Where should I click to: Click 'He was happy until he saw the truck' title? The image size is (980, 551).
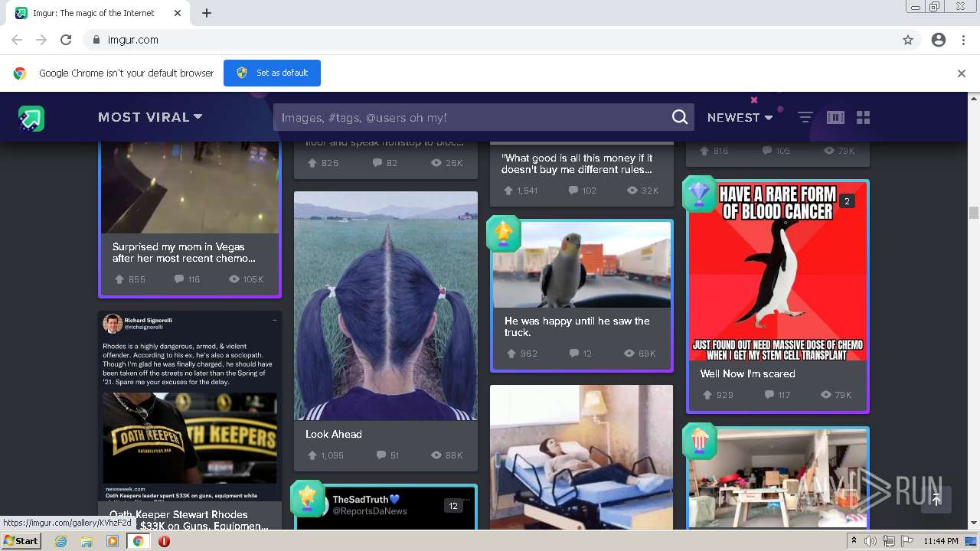pos(577,327)
